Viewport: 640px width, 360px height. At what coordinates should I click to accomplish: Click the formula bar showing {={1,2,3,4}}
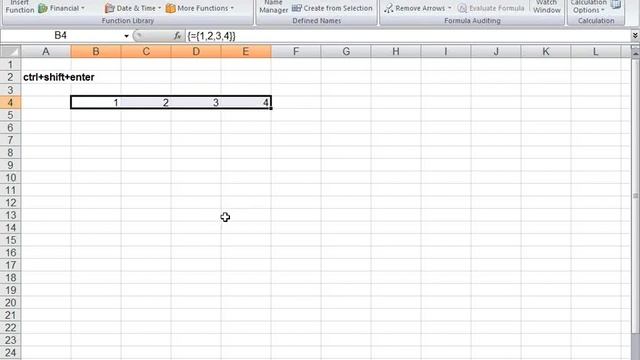[x=407, y=36]
